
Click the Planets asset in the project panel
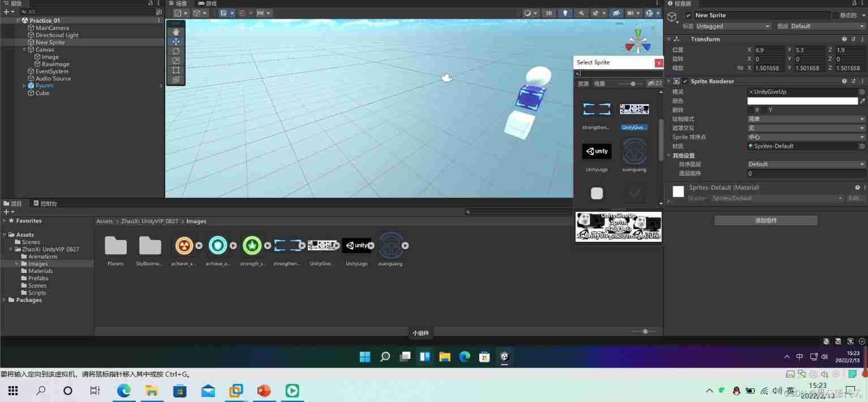click(x=115, y=245)
